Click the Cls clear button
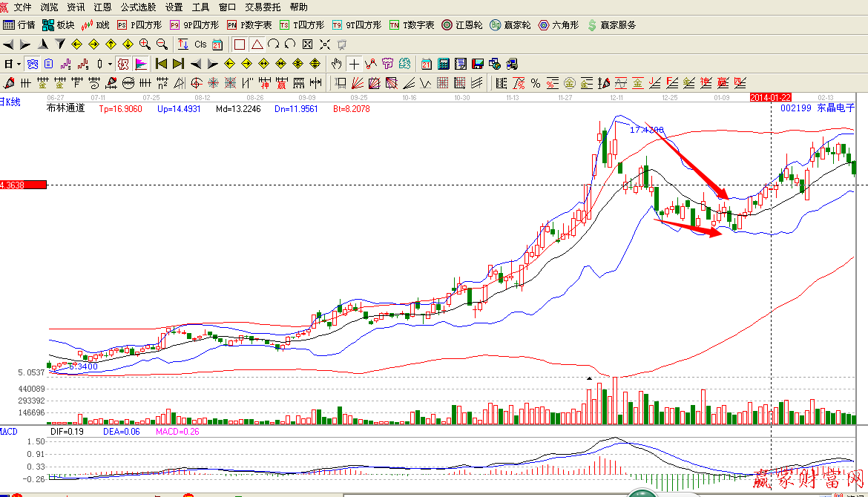This screenshot has height=497, width=868. coord(200,44)
